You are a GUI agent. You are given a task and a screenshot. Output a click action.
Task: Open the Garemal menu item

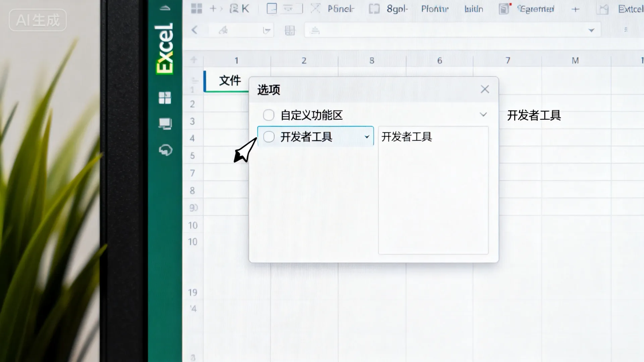[536, 9]
